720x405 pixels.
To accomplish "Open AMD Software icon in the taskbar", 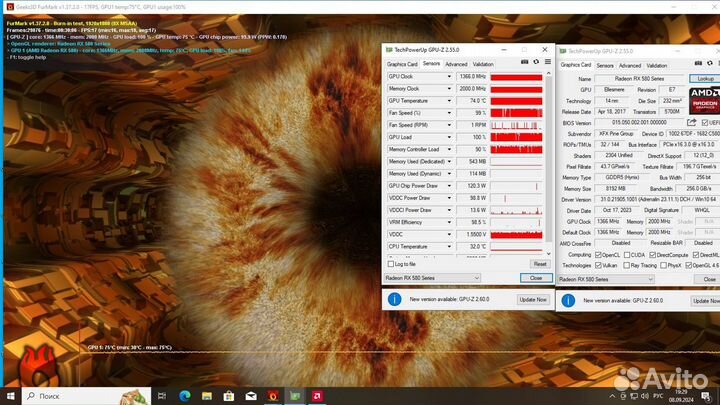I will [317, 396].
